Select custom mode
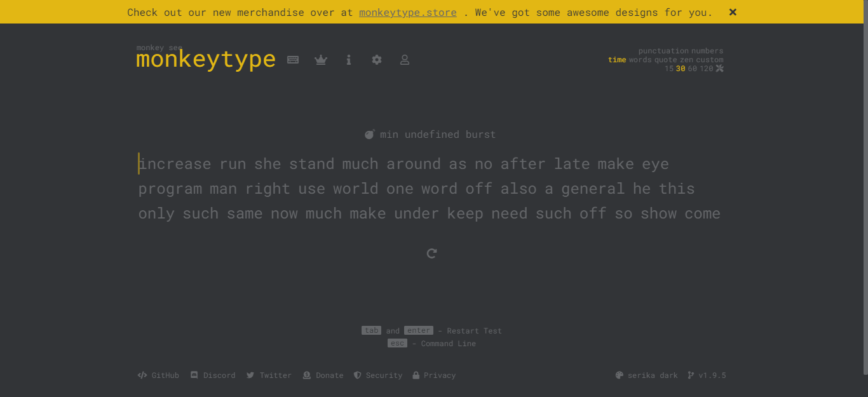Image resolution: width=868 pixels, height=397 pixels. point(710,60)
